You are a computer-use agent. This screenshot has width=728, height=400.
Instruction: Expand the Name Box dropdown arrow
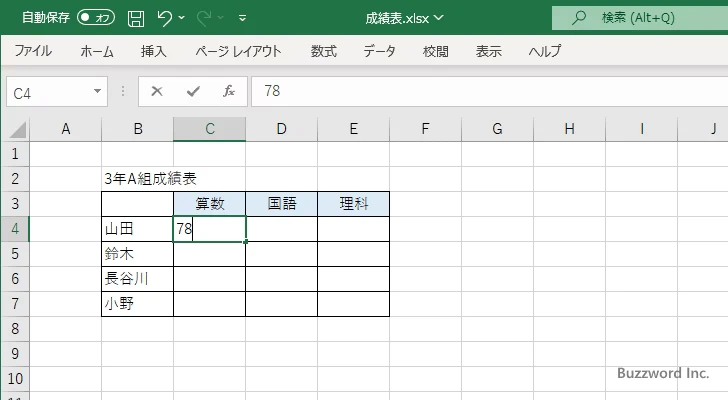coord(98,91)
